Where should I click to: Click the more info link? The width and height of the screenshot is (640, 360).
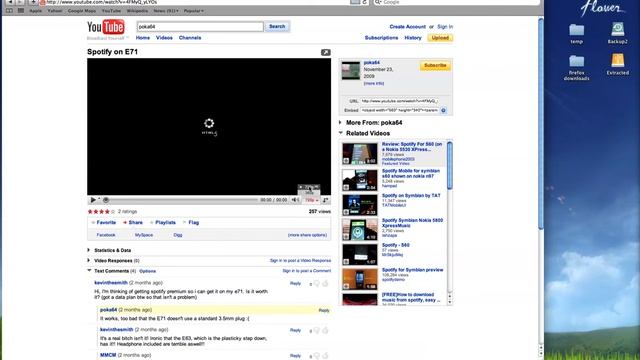[374, 83]
